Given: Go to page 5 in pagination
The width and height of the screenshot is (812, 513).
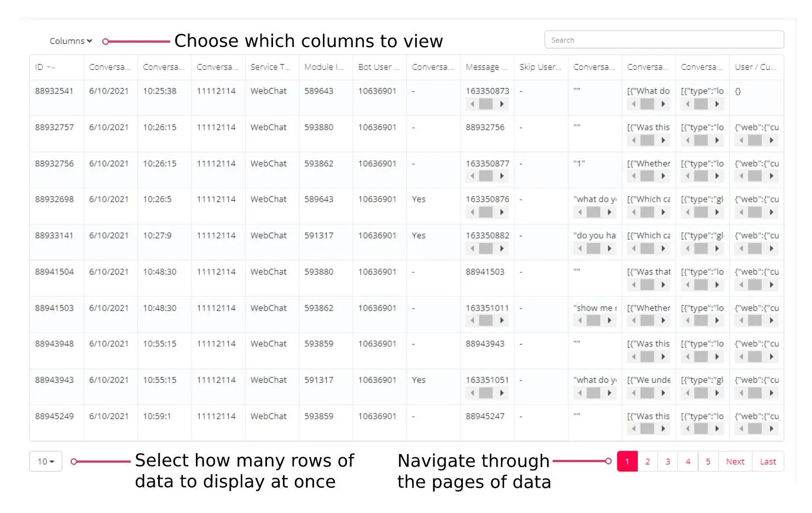Looking at the screenshot, I should tap(708, 462).
